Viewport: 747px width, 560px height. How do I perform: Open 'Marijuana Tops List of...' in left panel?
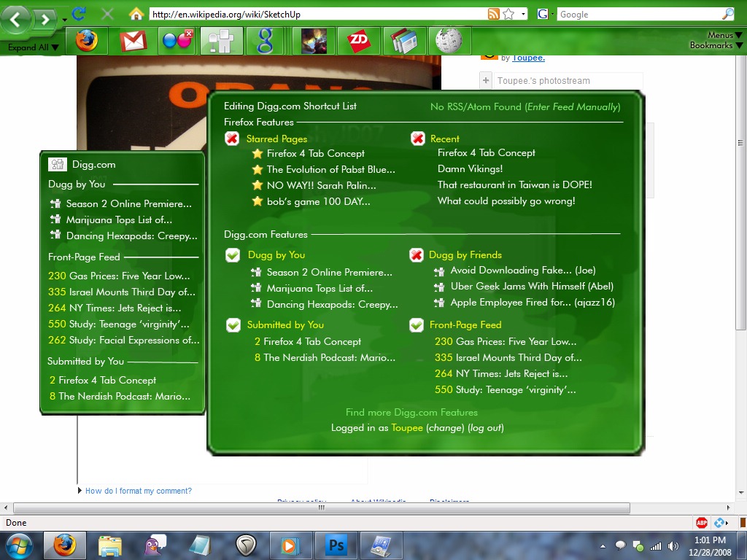pyautogui.click(x=119, y=219)
